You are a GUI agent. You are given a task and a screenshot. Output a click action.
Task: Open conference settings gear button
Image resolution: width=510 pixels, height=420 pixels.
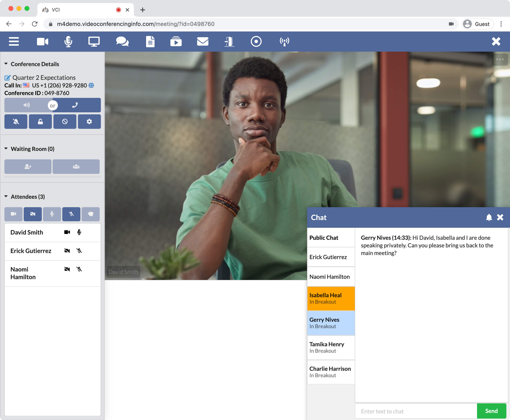tap(89, 121)
